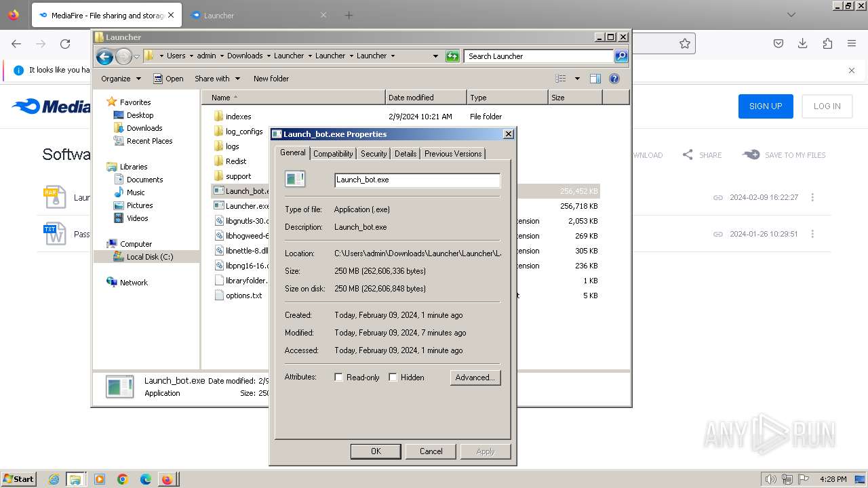The width and height of the screenshot is (868, 488).
Task: Click the file name field in Properties
Action: point(418,180)
